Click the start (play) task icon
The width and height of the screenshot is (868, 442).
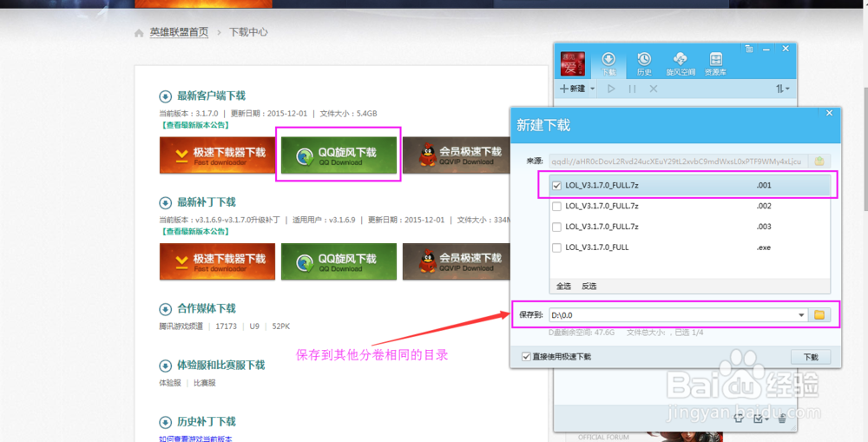coord(611,89)
